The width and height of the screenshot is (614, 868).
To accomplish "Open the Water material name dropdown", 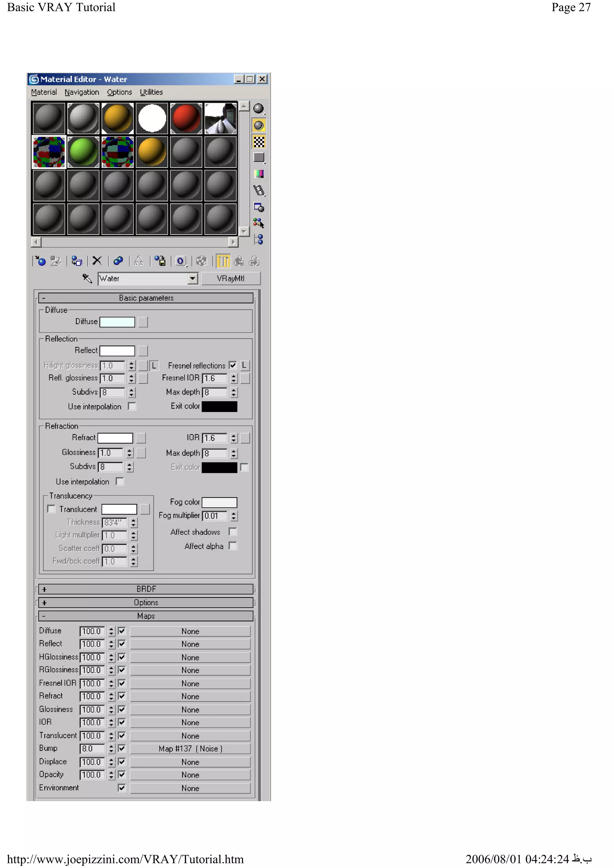I will pyautogui.click(x=192, y=279).
